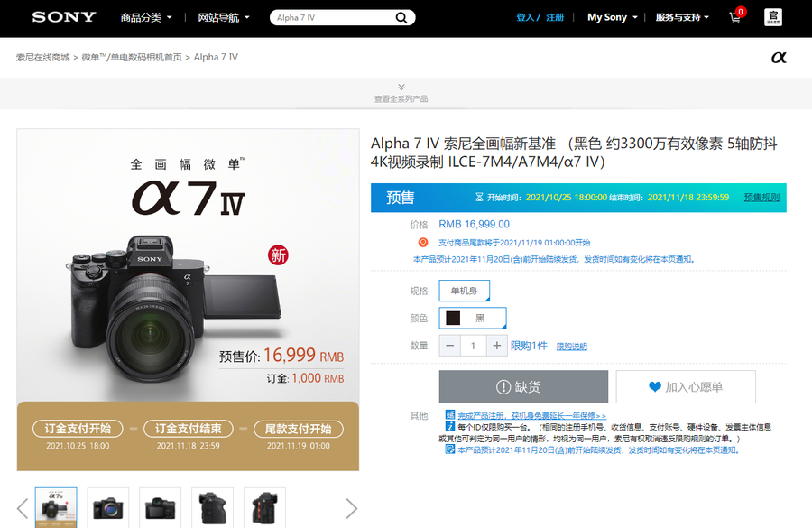Click next arrow in thumbnail carousel
This screenshot has width=812, height=528.
coord(351,508)
